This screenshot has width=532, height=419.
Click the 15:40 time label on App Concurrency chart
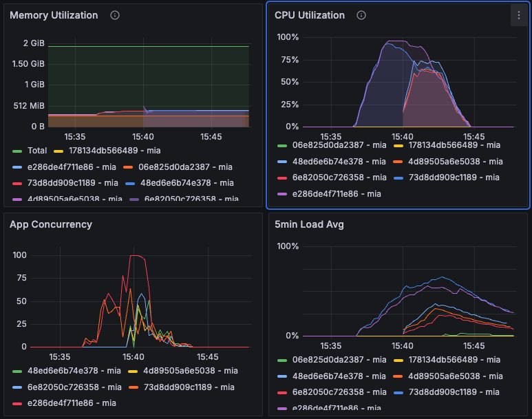click(x=133, y=358)
